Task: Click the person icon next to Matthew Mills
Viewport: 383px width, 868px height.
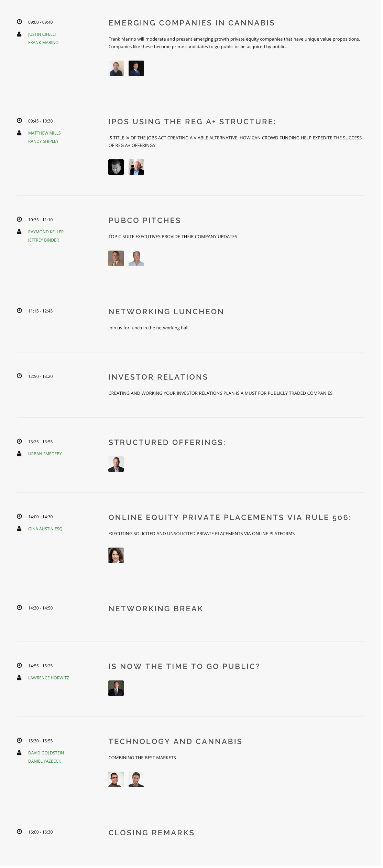Action: coord(19,133)
